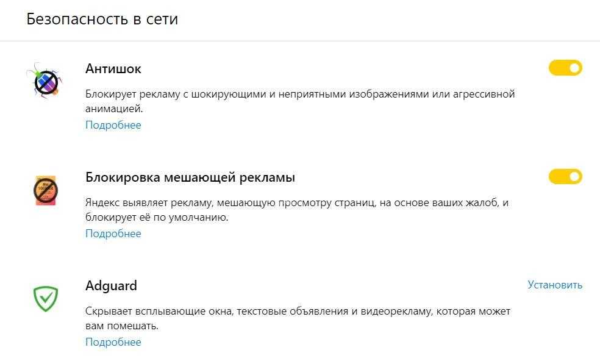Click the Adguard extension name

[111, 285]
